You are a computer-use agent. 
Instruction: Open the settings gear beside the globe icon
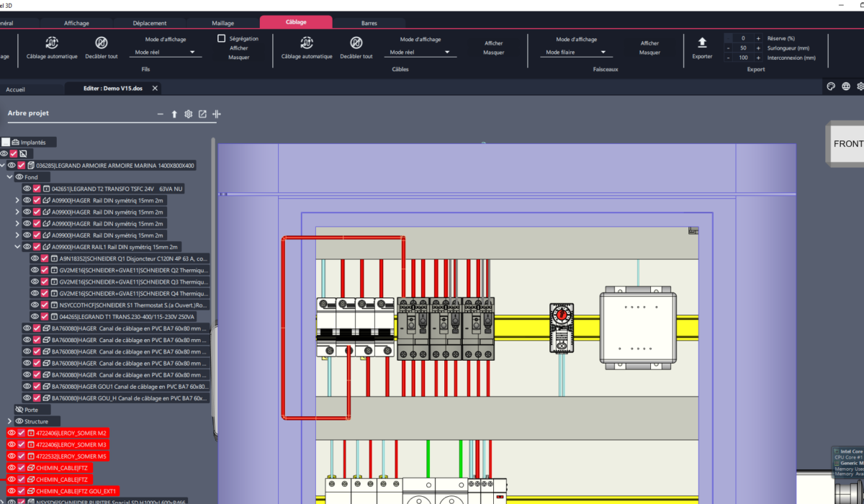point(860,86)
